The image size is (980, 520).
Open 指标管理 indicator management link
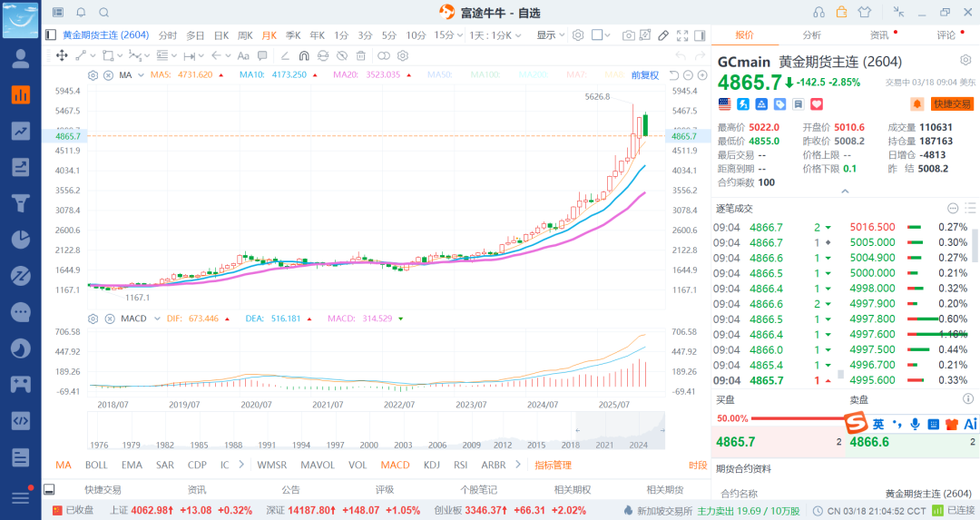pyautogui.click(x=553, y=465)
